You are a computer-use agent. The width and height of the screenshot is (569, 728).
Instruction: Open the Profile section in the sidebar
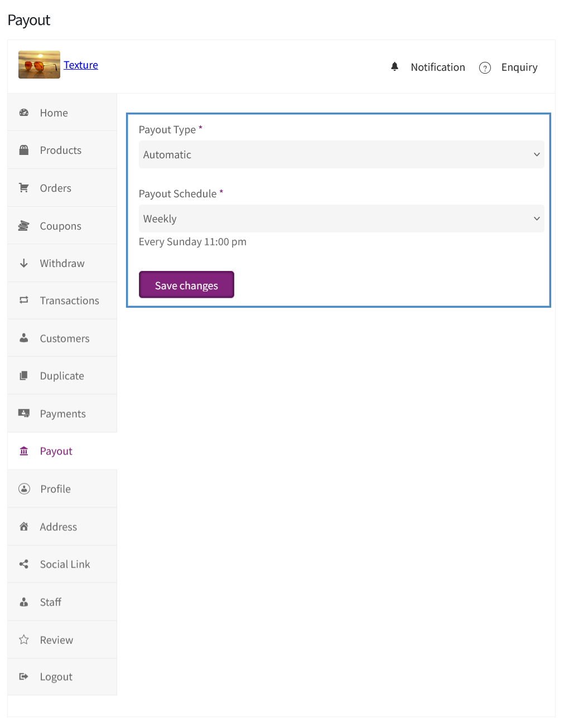(x=55, y=489)
